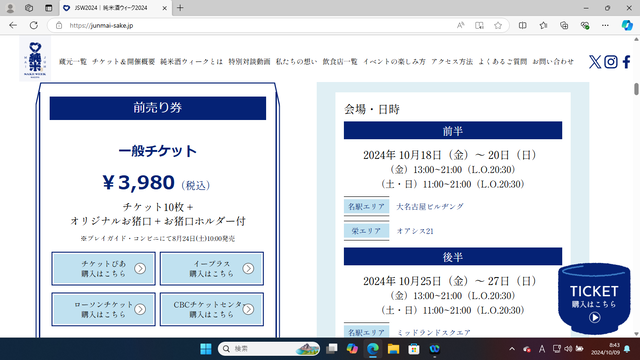Open a new browser tab

[180, 8]
